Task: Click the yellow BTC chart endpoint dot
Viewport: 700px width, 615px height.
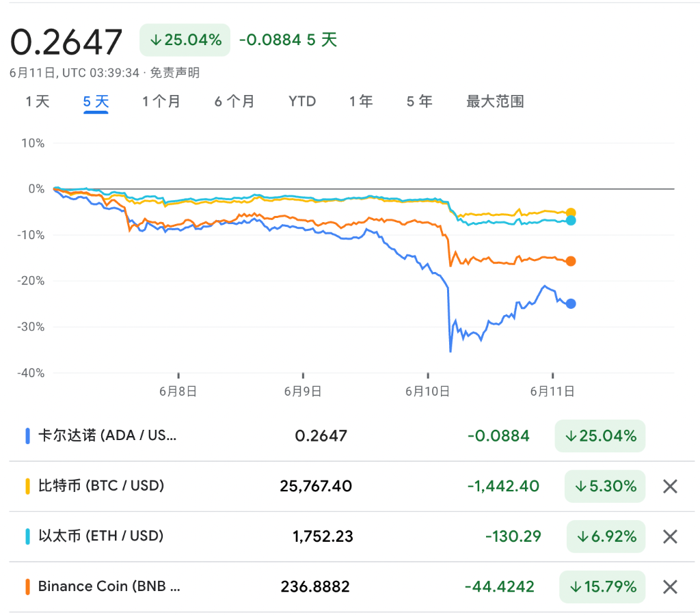Action: pos(571,213)
